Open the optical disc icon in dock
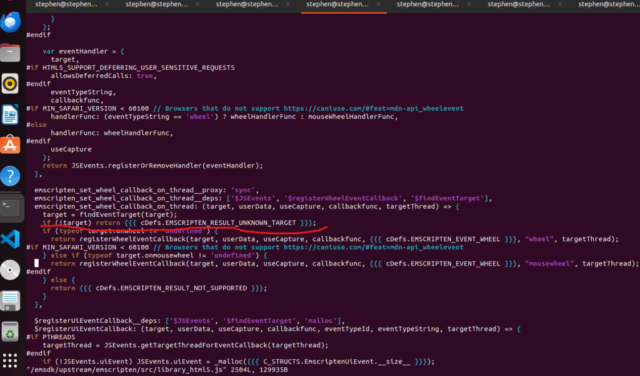The image size is (640, 376). pos(10,269)
